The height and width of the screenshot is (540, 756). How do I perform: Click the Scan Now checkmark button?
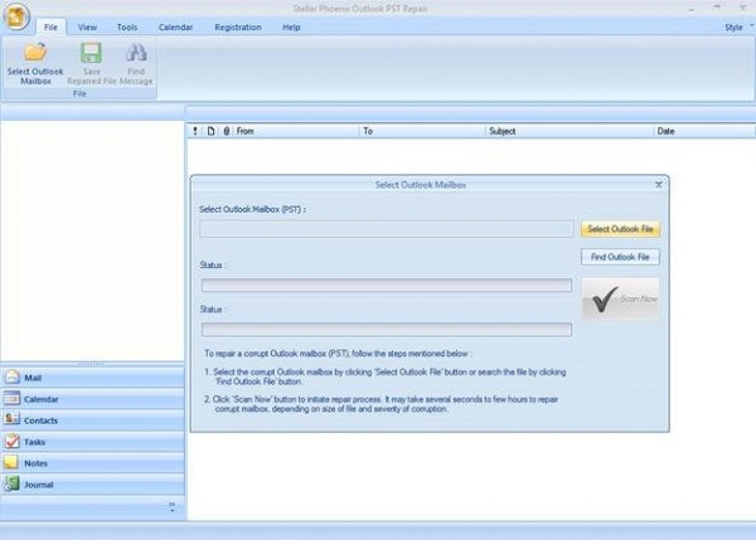pyautogui.click(x=620, y=299)
